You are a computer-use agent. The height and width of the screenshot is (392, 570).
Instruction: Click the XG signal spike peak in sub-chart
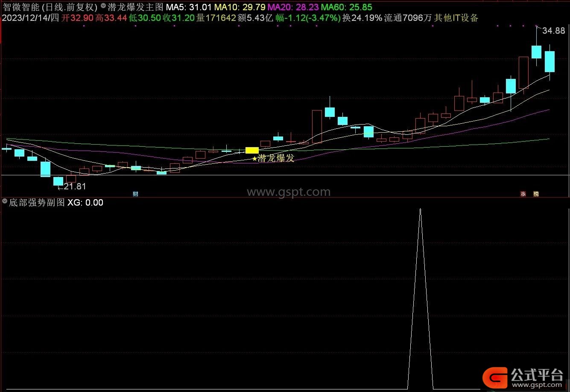coord(420,209)
